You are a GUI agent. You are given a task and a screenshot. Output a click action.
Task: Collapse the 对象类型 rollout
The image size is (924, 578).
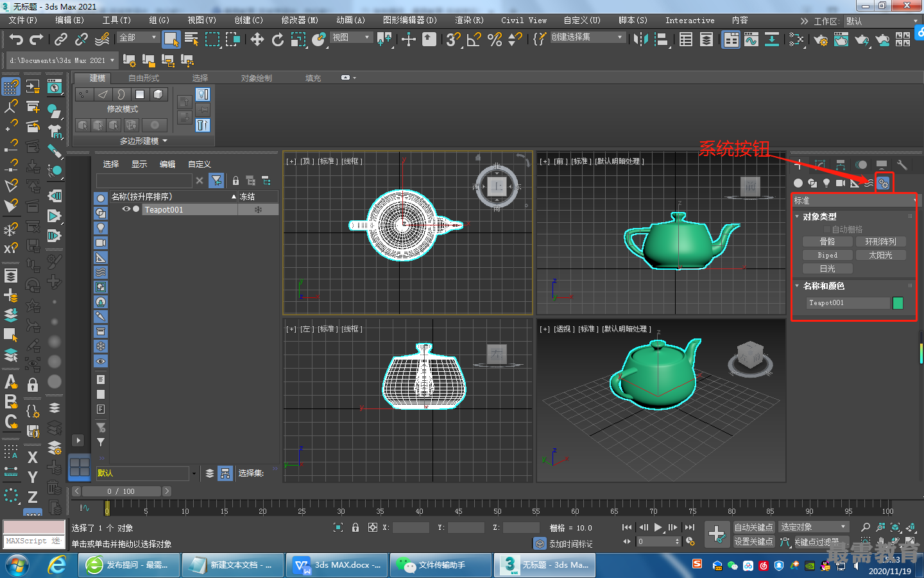tap(819, 217)
